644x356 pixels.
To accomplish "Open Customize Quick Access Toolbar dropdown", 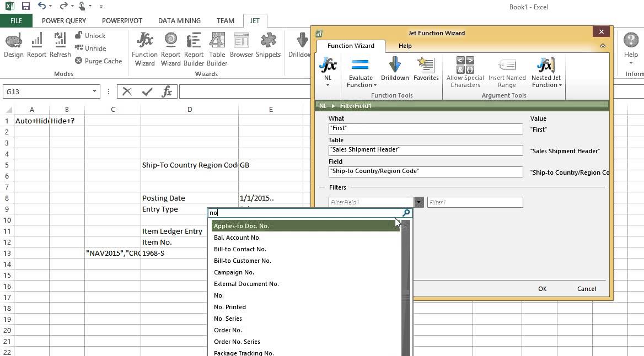I will 101,7.
